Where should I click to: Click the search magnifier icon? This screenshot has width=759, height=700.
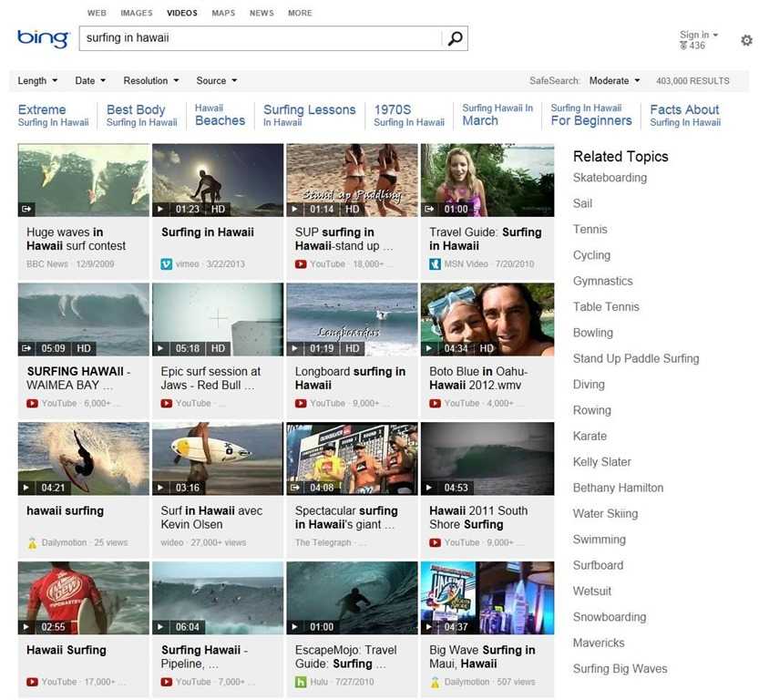click(454, 39)
